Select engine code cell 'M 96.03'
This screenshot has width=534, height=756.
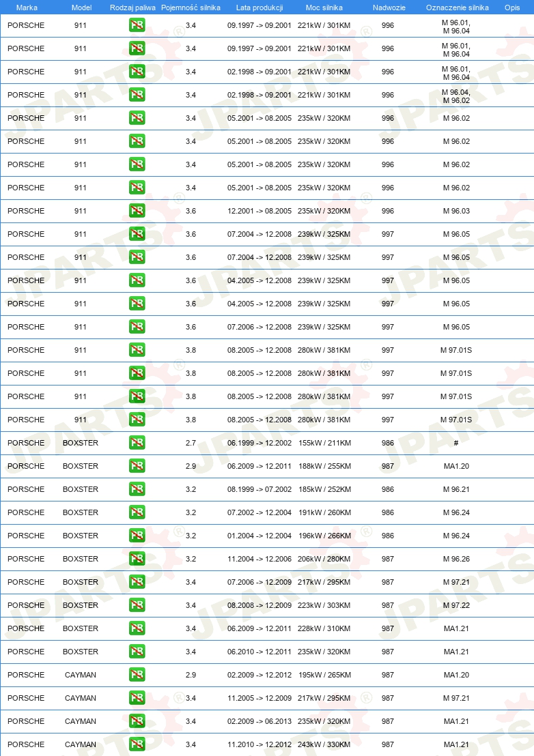click(x=456, y=211)
